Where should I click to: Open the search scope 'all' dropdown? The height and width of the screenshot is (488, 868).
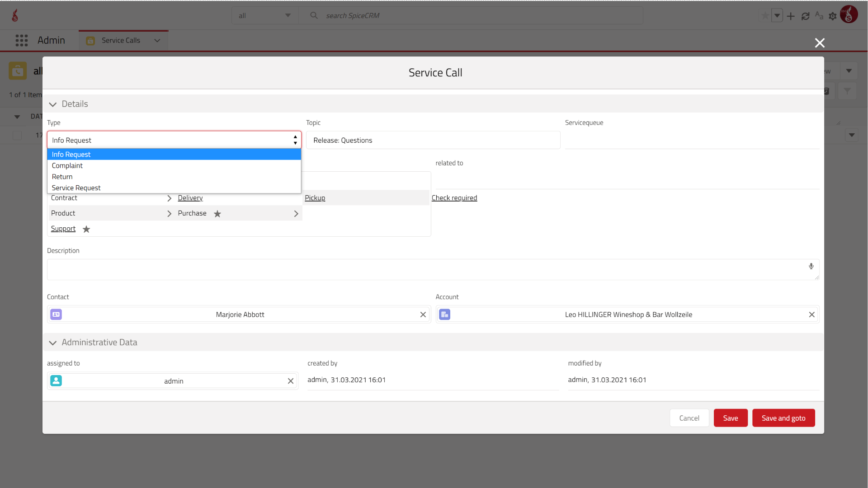pyautogui.click(x=265, y=16)
